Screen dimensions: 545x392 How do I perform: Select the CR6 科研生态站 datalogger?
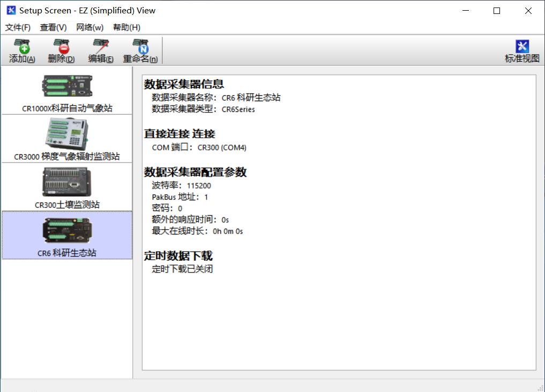(x=67, y=236)
